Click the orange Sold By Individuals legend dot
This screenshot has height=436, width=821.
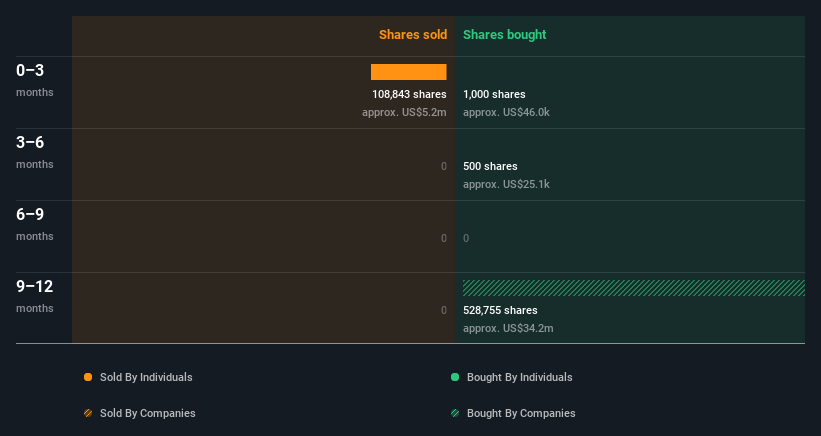click(x=88, y=377)
